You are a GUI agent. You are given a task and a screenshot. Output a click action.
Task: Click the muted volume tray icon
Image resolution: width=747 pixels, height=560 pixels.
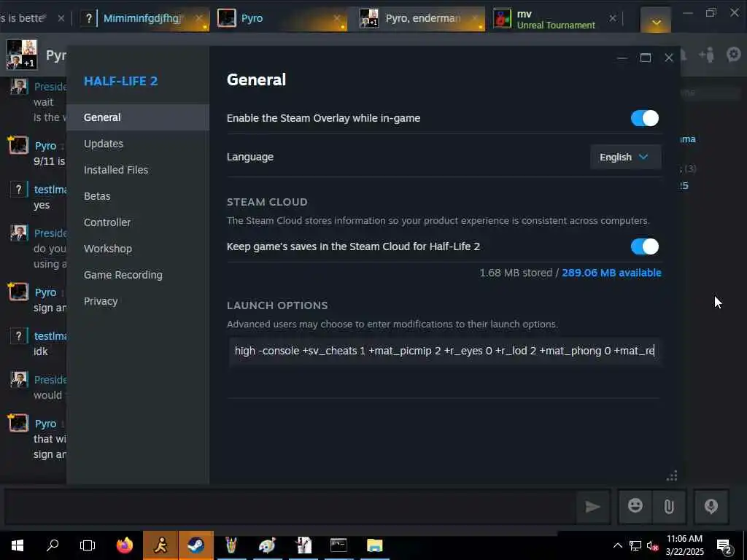(652, 546)
